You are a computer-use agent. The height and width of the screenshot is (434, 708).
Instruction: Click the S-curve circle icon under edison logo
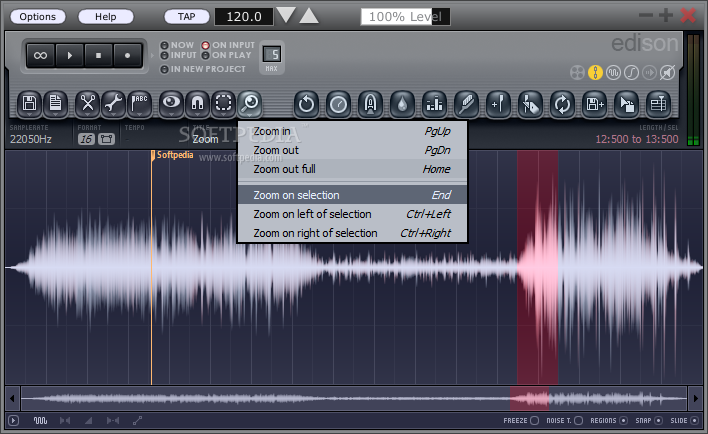point(631,73)
